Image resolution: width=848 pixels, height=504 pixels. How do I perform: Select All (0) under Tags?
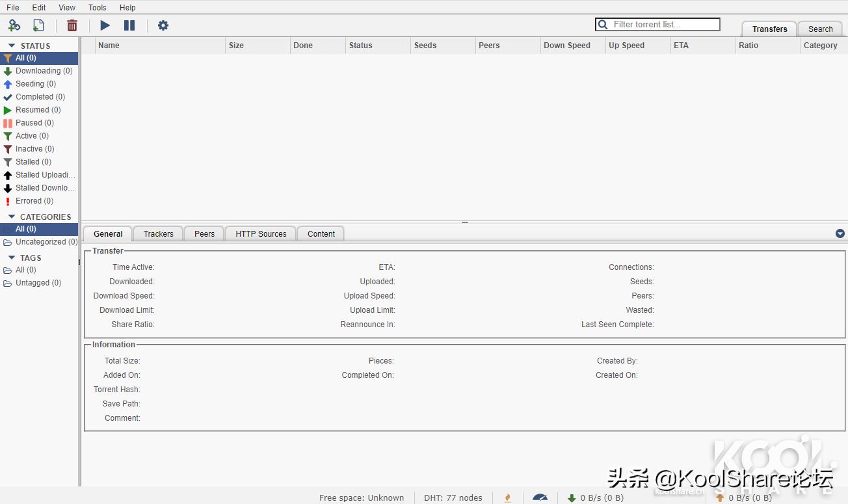[39, 270]
